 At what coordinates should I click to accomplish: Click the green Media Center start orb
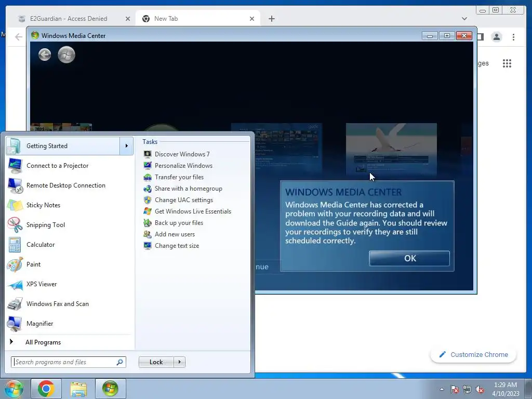click(66, 55)
